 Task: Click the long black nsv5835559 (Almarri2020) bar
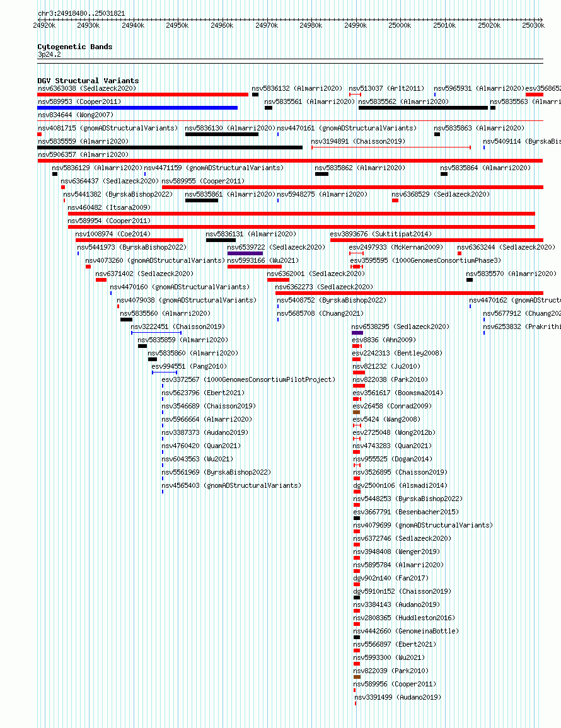pos(170,147)
